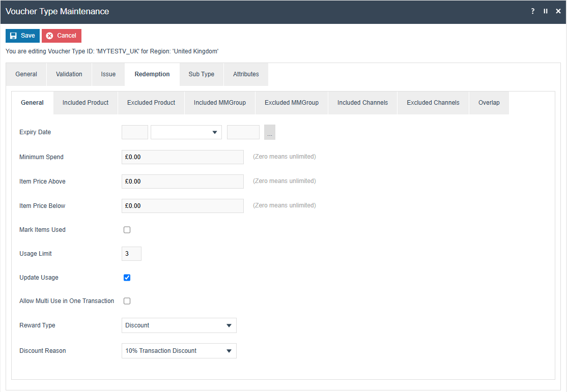Screen dimensions: 567x392
Task: Switch to Included Product sub-tab
Action: pos(86,103)
